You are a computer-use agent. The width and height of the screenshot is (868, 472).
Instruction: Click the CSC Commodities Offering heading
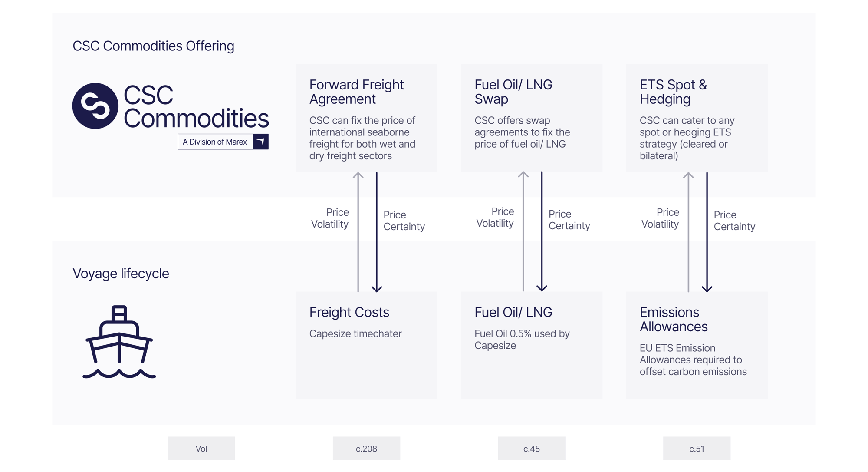[153, 46]
